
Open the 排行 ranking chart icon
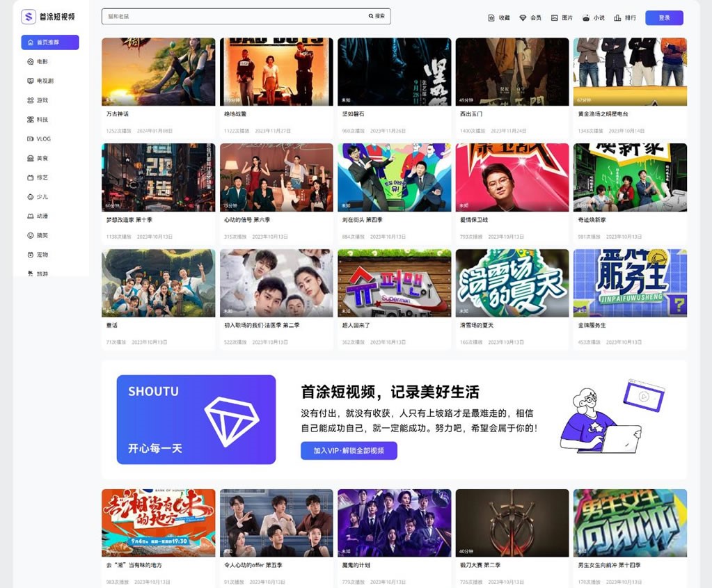pyautogui.click(x=617, y=18)
